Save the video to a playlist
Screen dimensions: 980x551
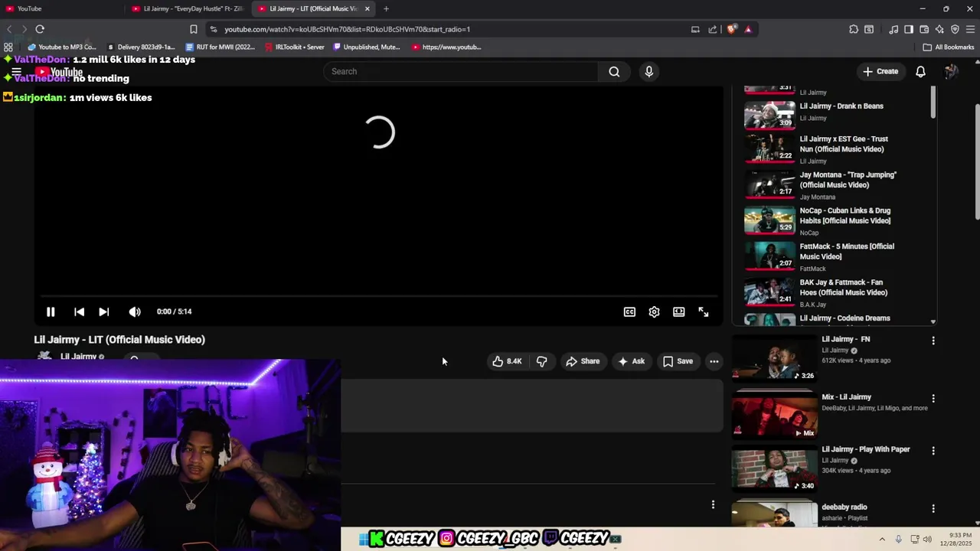[678, 361]
